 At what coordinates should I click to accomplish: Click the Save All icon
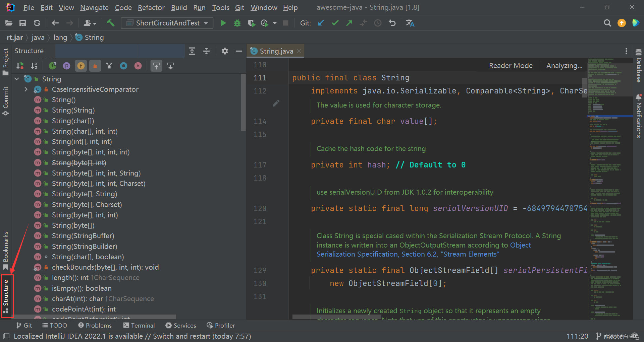click(x=22, y=23)
